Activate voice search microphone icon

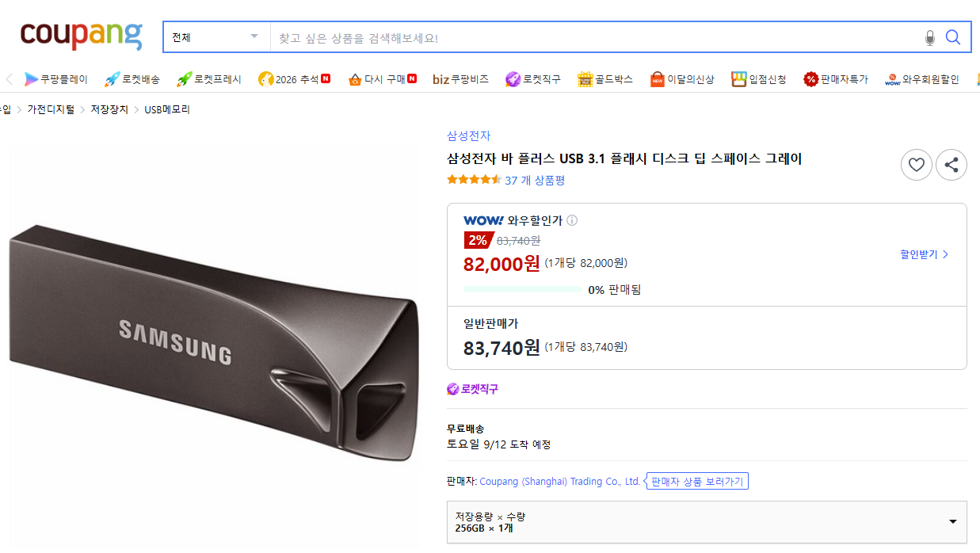click(930, 37)
